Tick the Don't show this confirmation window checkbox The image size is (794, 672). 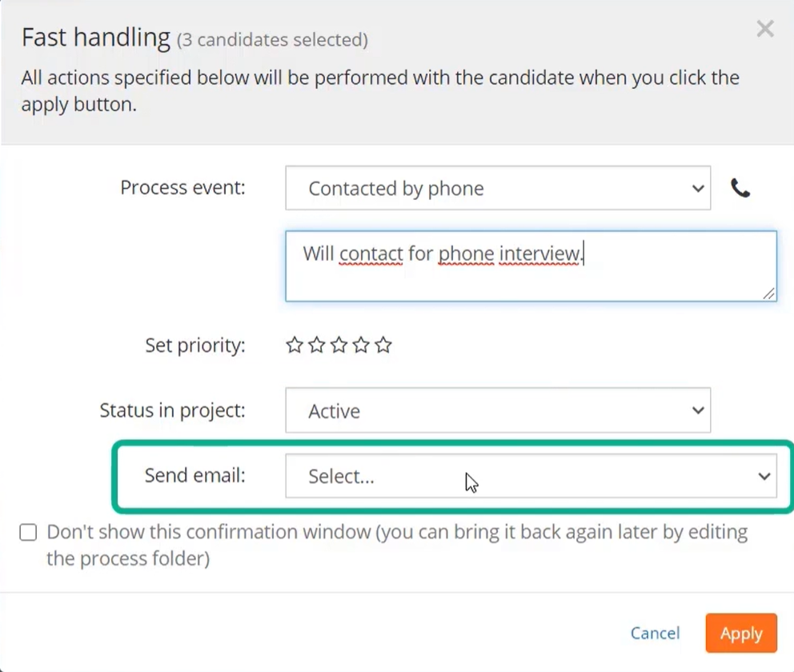point(28,532)
